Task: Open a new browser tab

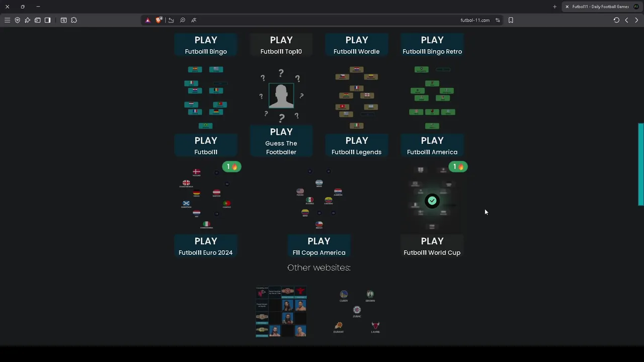Action: tap(554, 7)
